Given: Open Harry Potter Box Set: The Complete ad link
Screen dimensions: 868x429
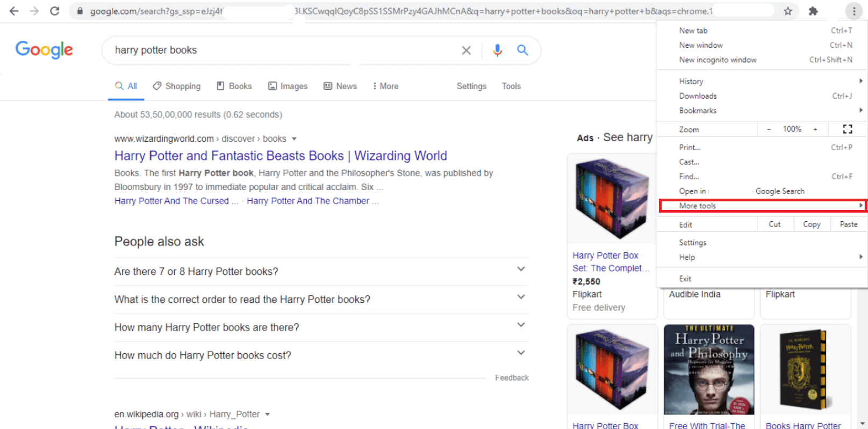Looking at the screenshot, I should [611, 262].
